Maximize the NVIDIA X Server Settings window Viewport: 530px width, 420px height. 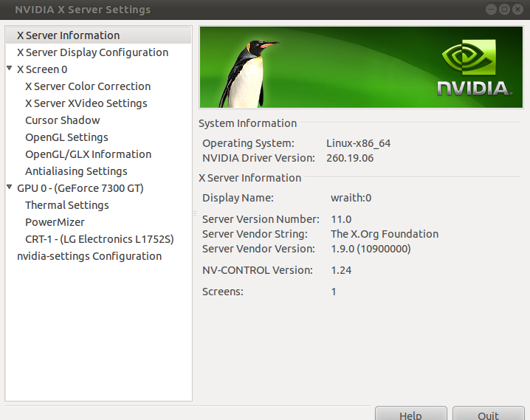pyautogui.click(x=504, y=10)
